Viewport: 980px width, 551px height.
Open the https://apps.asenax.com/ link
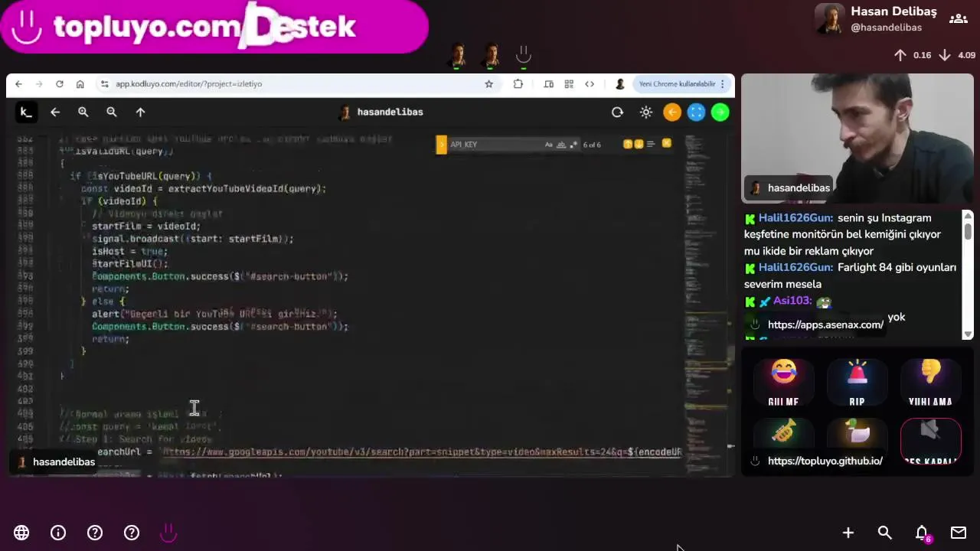(x=825, y=324)
